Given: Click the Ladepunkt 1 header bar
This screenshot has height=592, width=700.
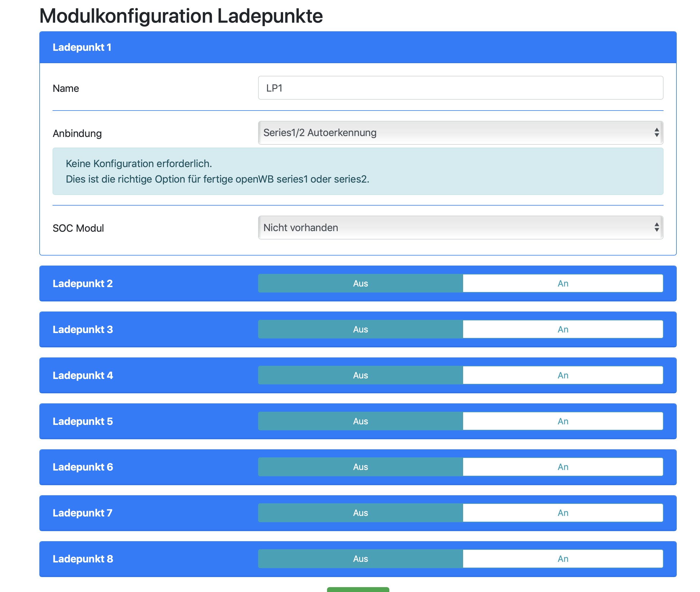Looking at the screenshot, I should click(357, 47).
